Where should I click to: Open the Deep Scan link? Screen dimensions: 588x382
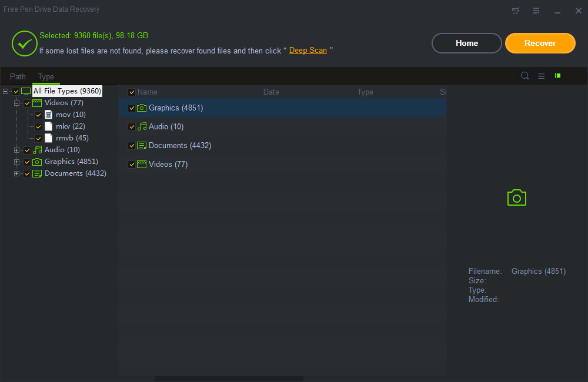pos(308,51)
